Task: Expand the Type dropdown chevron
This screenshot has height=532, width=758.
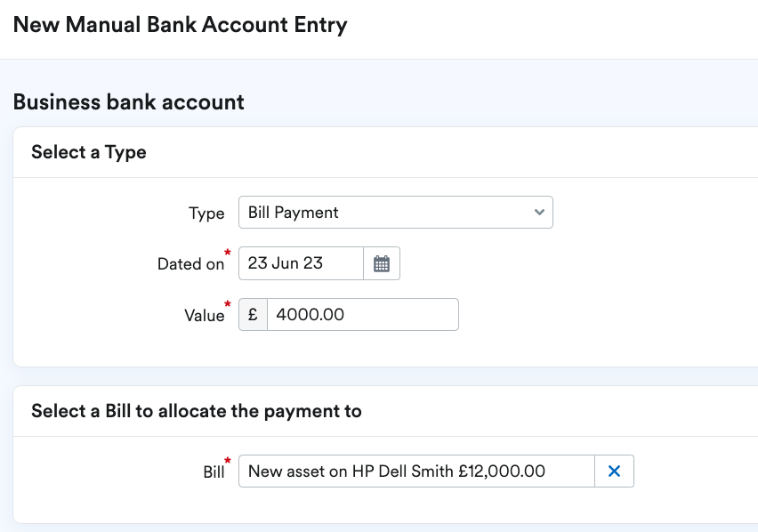Action: click(538, 213)
